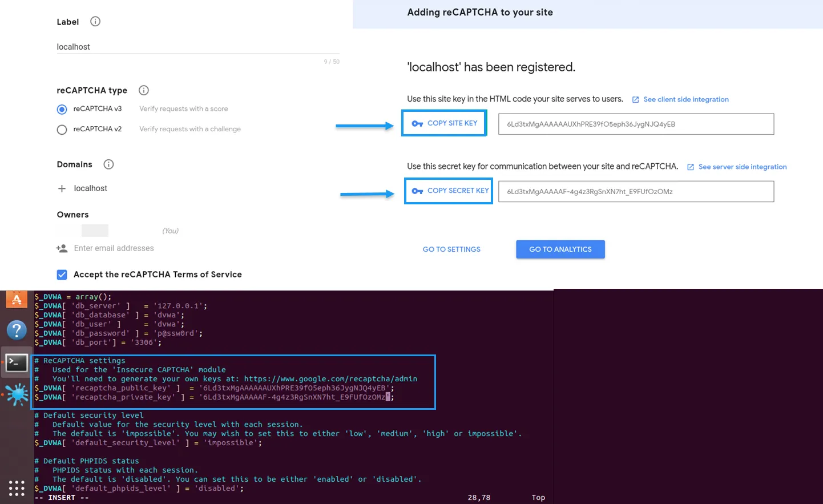Click the db_password line in the terminal
The width and height of the screenshot is (823, 504).
118,333
